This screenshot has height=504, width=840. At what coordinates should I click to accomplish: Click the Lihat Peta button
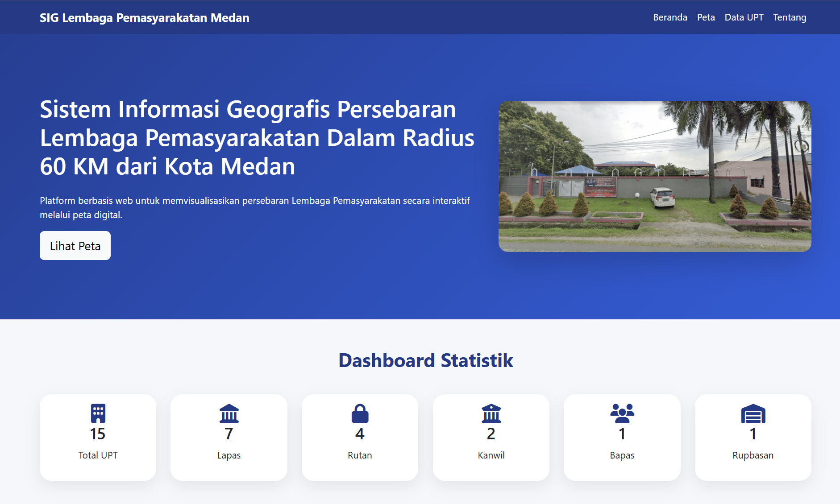[75, 246]
